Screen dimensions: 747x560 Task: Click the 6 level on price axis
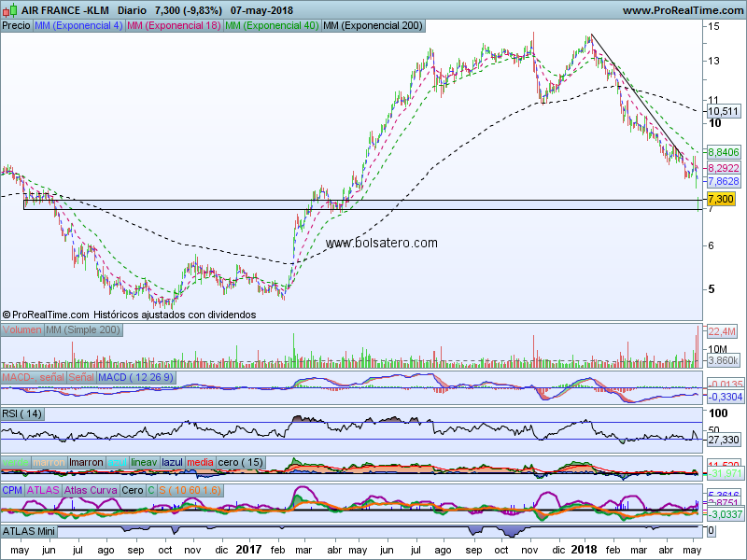[x=712, y=245]
